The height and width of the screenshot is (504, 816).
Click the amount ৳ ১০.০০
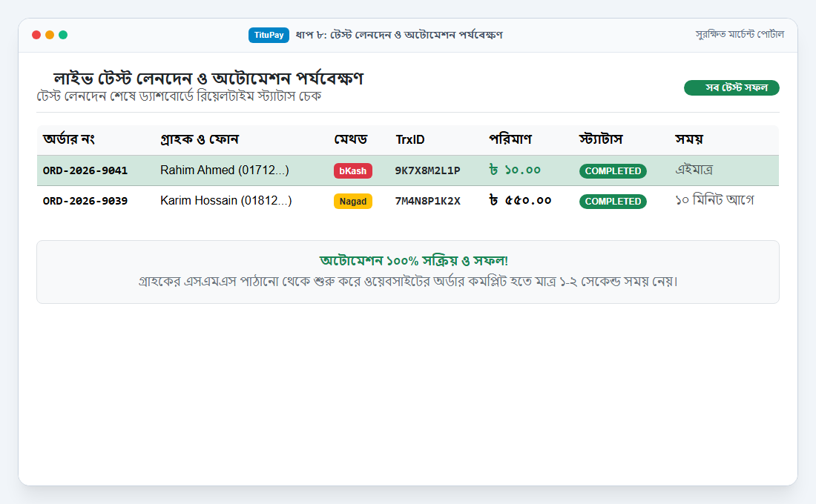click(x=515, y=170)
